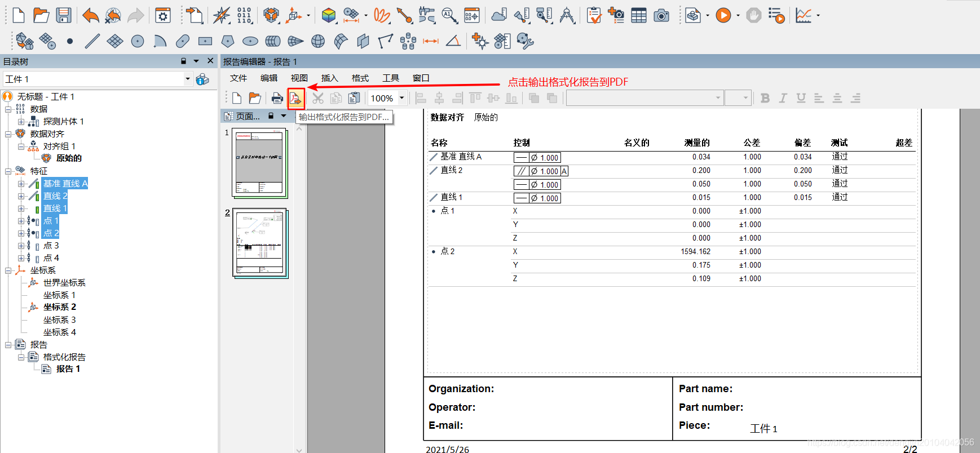Click the play list sequence icon

tap(776, 15)
